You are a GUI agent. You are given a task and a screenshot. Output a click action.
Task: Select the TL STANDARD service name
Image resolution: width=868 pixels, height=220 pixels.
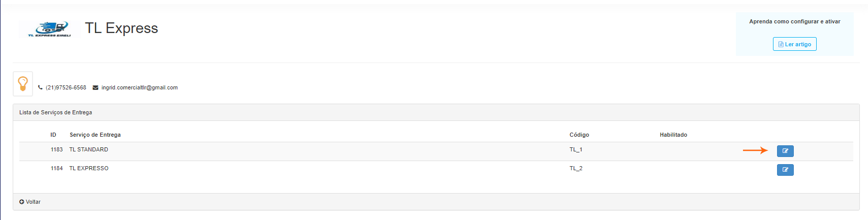[88, 149]
